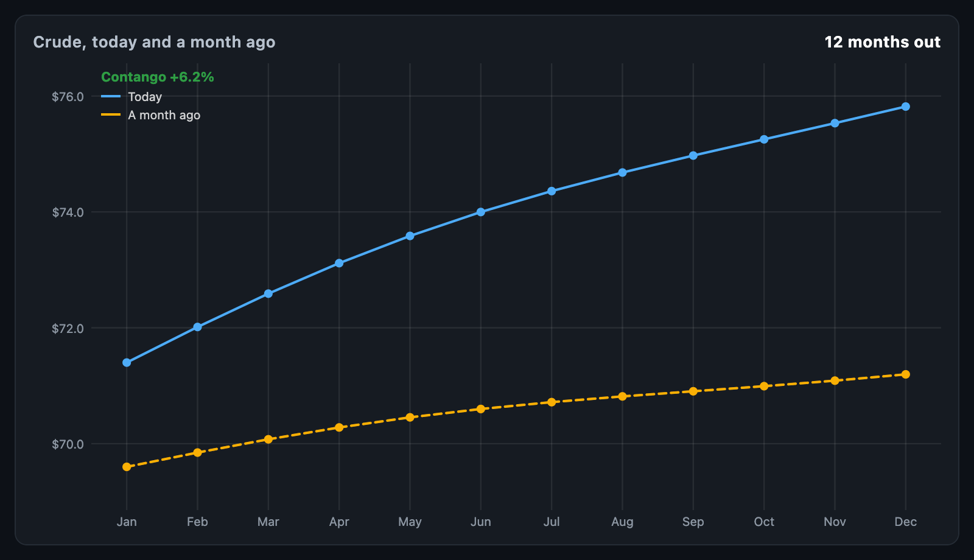Pick the month-ago orange point for Dec
The width and height of the screenshot is (974, 560).
pos(906,374)
